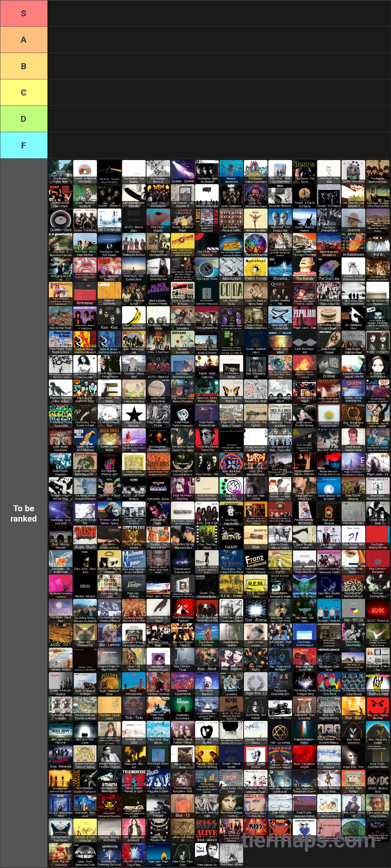Select AC/DC - Highway to Hell cover
This screenshot has width=391, height=868.
point(134,294)
